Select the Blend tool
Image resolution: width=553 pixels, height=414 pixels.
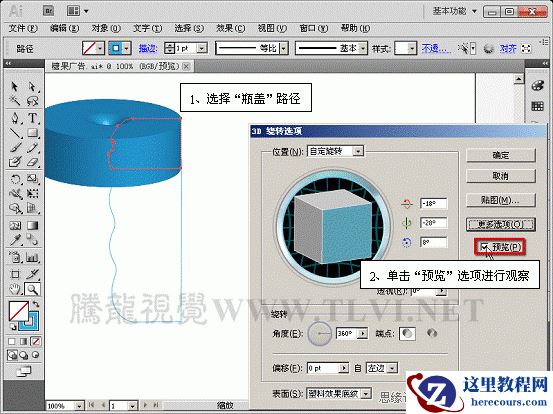click(x=32, y=240)
